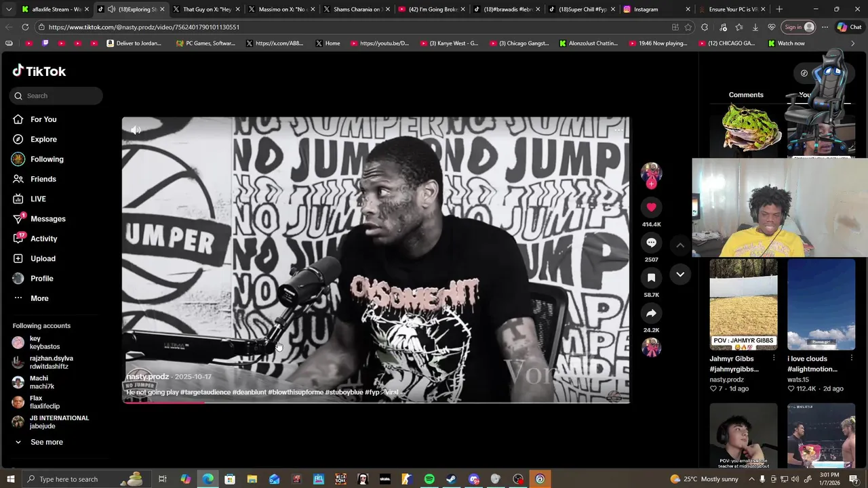This screenshot has width=868, height=488.
Task: Click the Sign in button in Edge
Action: [798, 27]
